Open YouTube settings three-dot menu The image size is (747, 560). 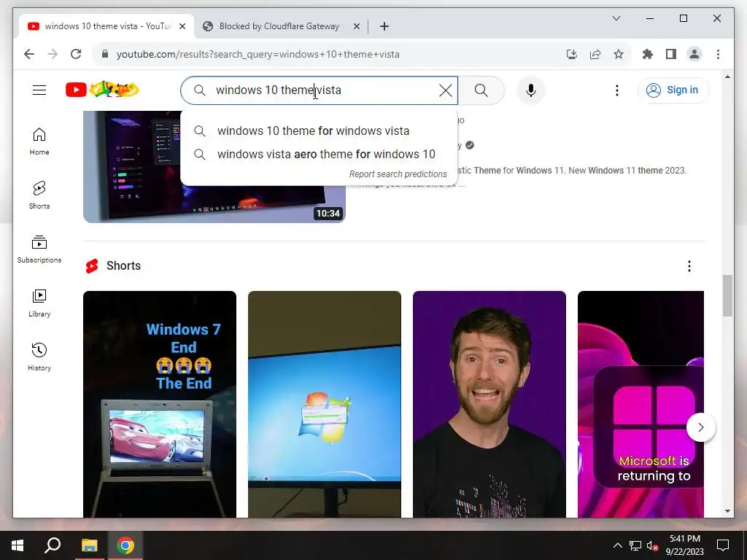(617, 90)
